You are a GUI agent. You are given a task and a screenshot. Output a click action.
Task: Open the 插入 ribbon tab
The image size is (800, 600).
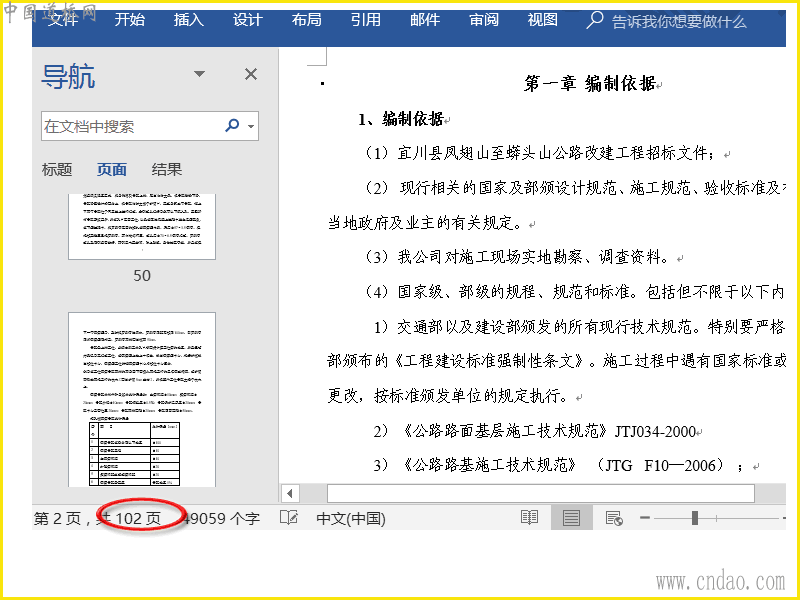189,19
